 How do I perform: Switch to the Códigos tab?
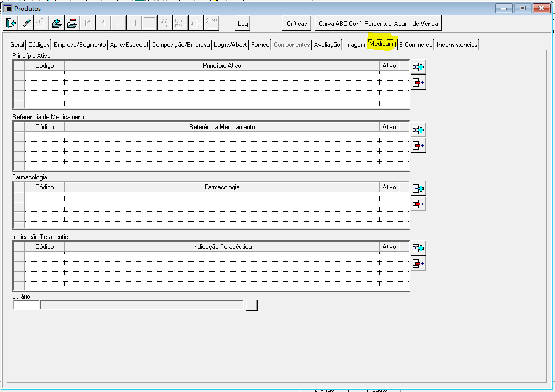[39, 45]
